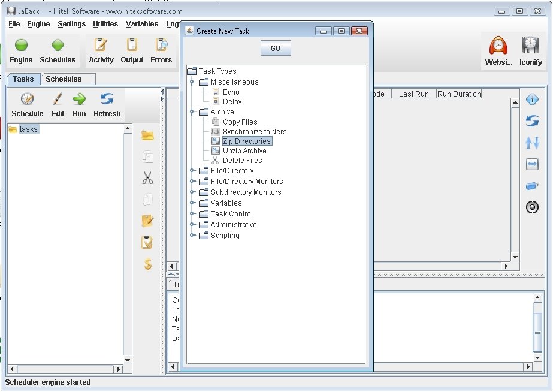Click the Schedule clock icon in Tasks panel
This screenshot has height=392, width=553.
tap(27, 99)
